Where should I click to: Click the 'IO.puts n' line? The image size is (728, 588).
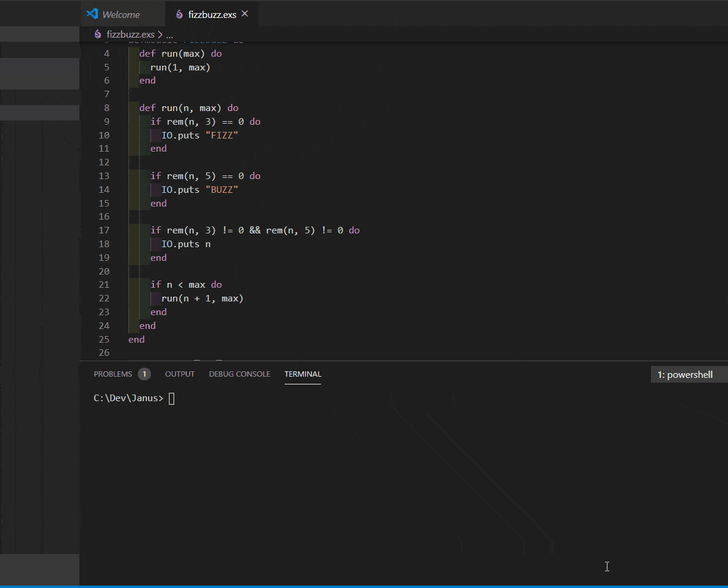pyautogui.click(x=186, y=244)
